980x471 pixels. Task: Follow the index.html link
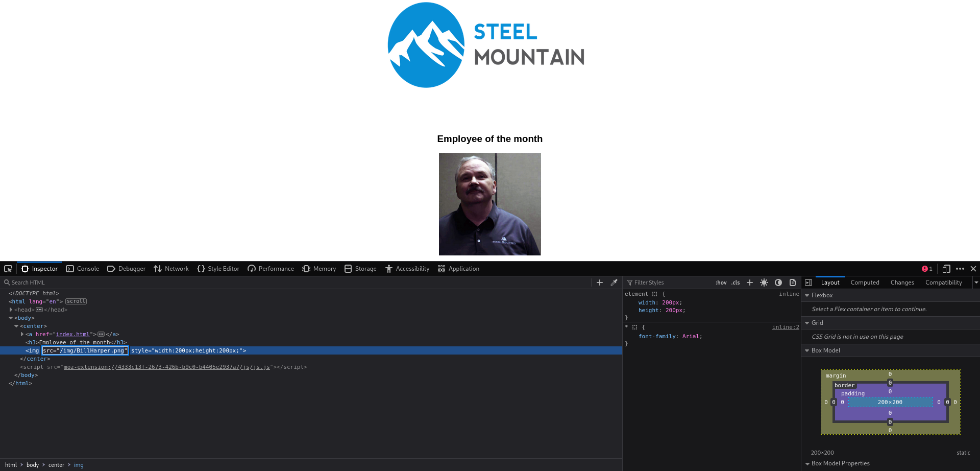coord(73,334)
